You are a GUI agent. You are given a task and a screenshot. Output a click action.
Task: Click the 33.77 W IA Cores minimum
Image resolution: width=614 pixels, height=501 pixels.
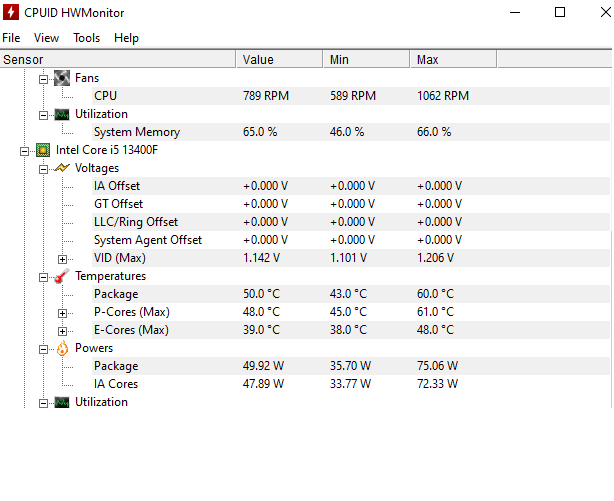coord(350,384)
